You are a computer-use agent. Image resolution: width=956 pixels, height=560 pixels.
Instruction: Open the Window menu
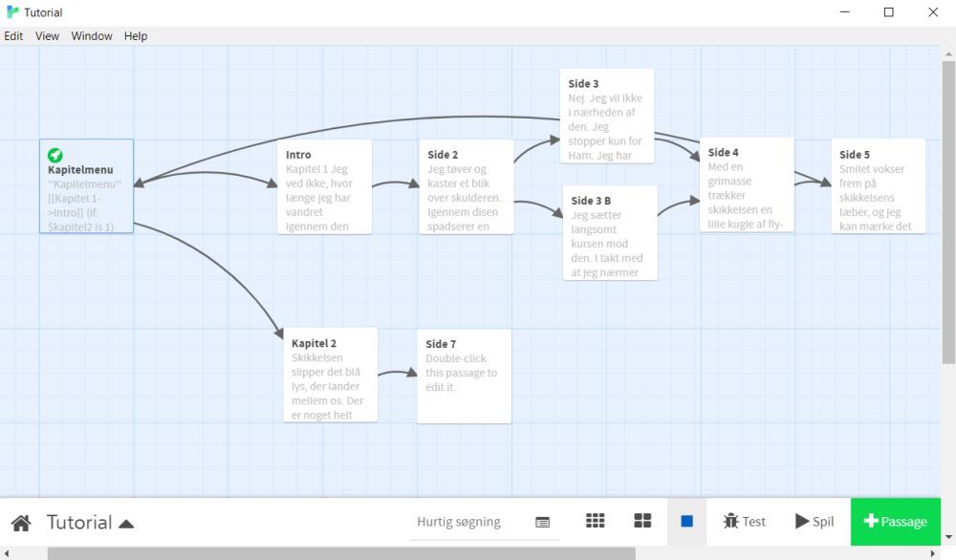(92, 35)
